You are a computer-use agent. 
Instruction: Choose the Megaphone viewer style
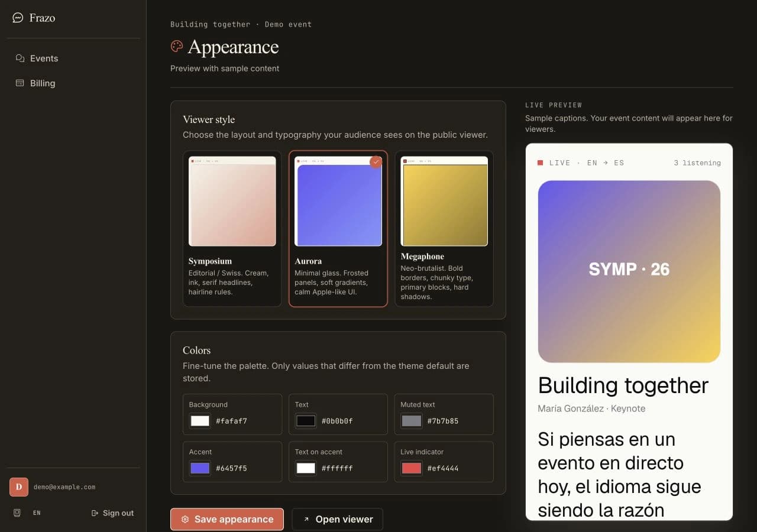[444, 229]
